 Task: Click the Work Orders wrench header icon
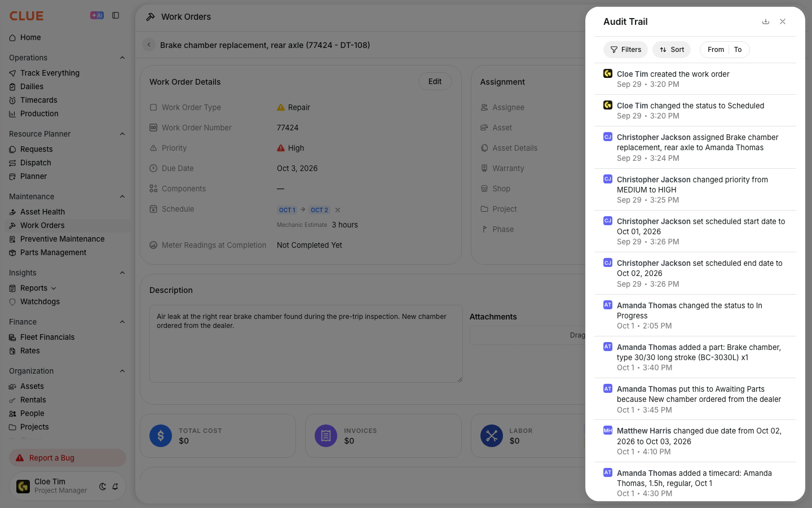pyautogui.click(x=151, y=17)
